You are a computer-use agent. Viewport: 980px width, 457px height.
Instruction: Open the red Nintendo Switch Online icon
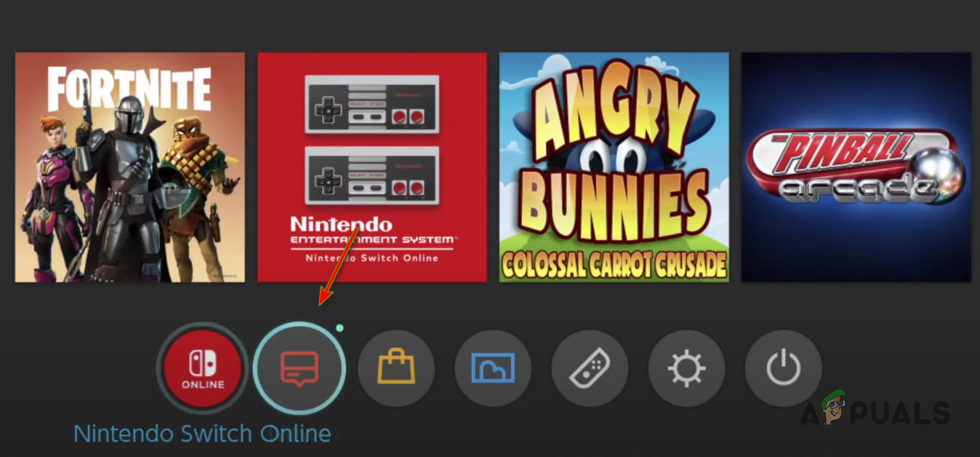(x=203, y=369)
